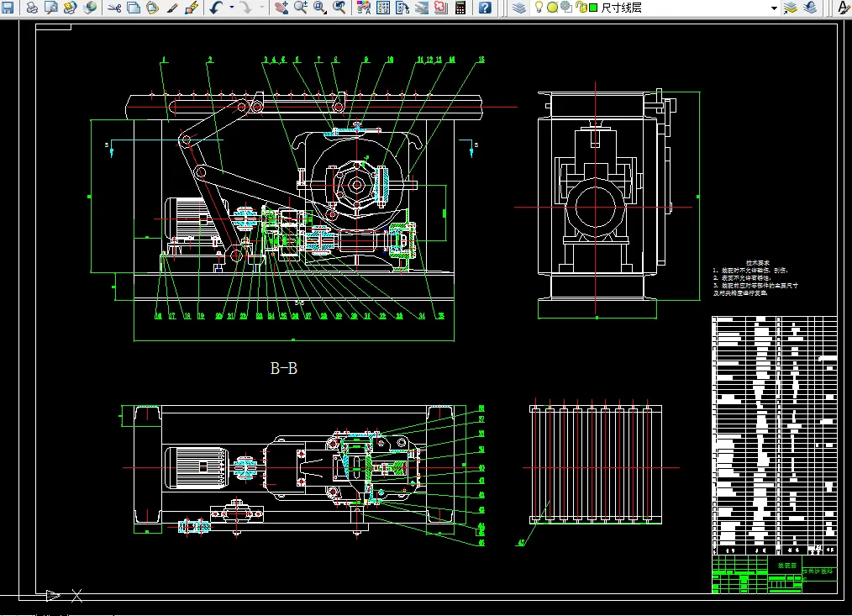Click the green layer color swatch
This screenshot has width=852, height=616.
(x=593, y=8)
